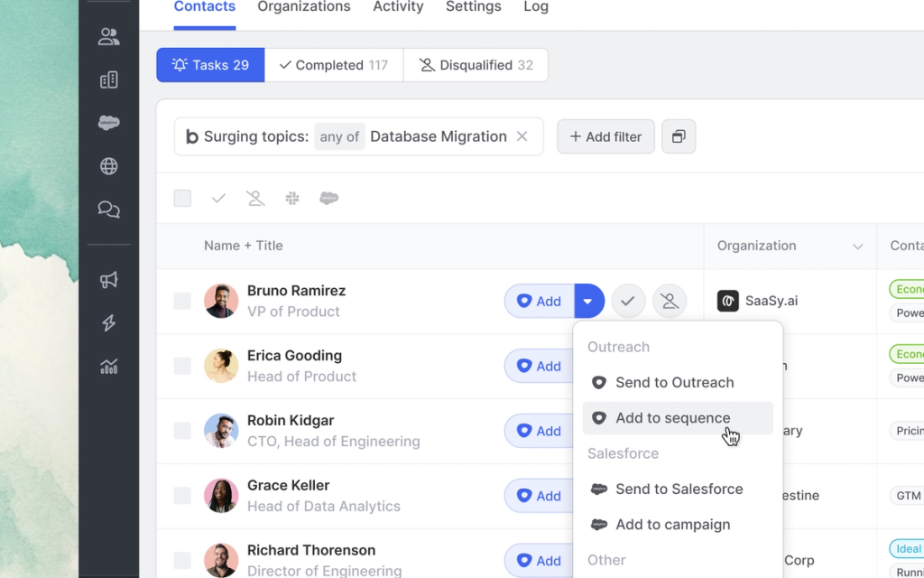Check the checkbox next to Grace Keller
The height and width of the screenshot is (578, 924).
click(182, 495)
